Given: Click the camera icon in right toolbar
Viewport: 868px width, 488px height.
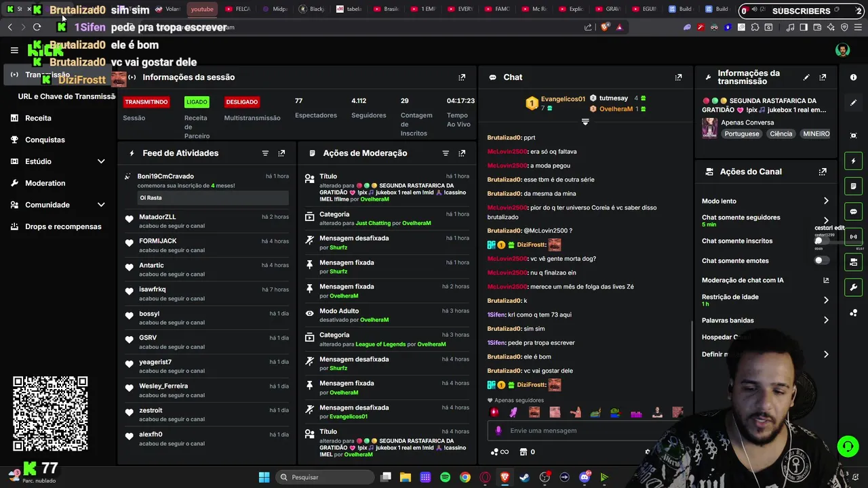Looking at the screenshot, I should [854, 262].
